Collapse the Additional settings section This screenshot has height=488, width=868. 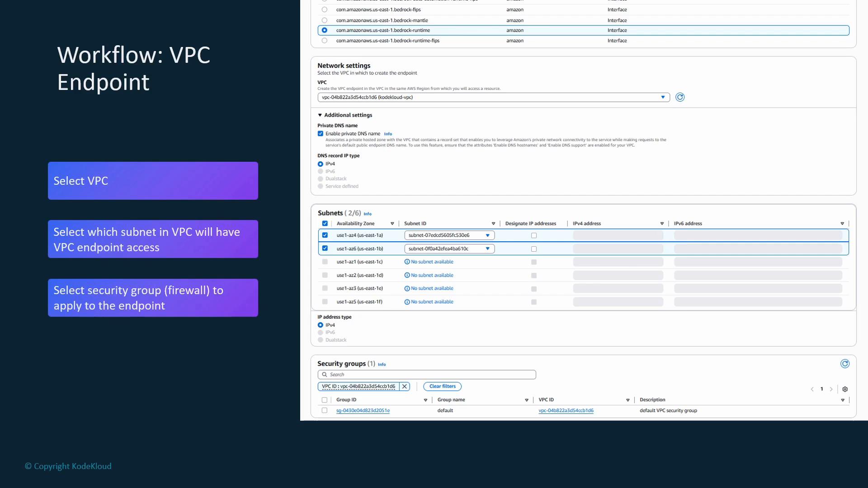pos(345,115)
